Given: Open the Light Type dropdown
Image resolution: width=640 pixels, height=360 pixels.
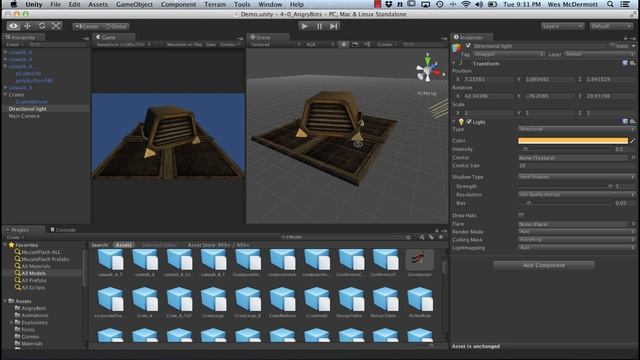Looking at the screenshot, I should click(x=576, y=129).
